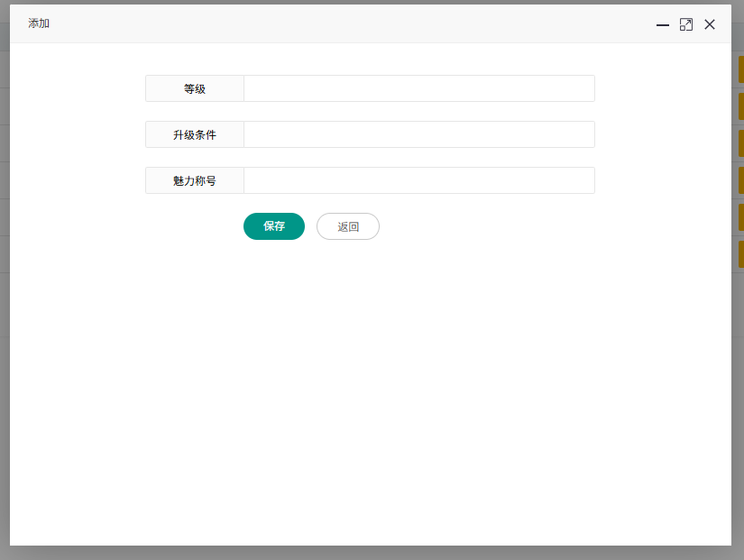
Task: Select the 魅力称号 input field
Action: [x=418, y=180]
